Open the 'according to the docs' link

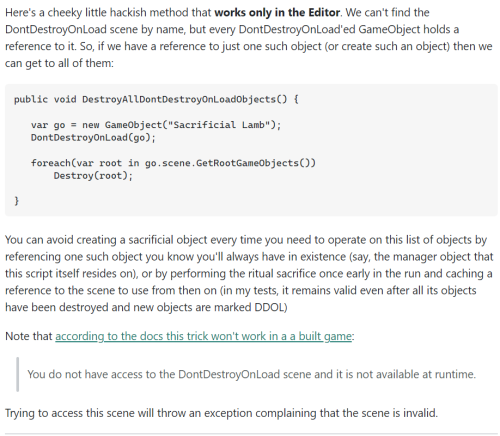[203, 336]
